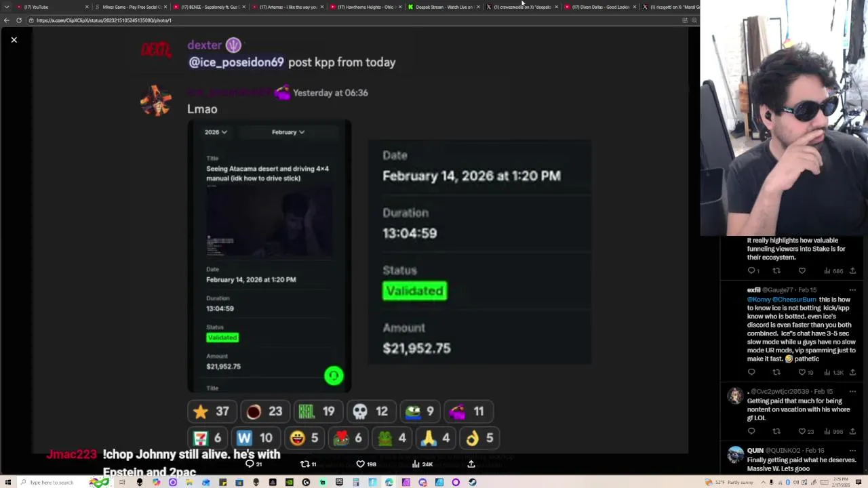
Task: Open more options on exfil's reply
Action: tap(852, 290)
